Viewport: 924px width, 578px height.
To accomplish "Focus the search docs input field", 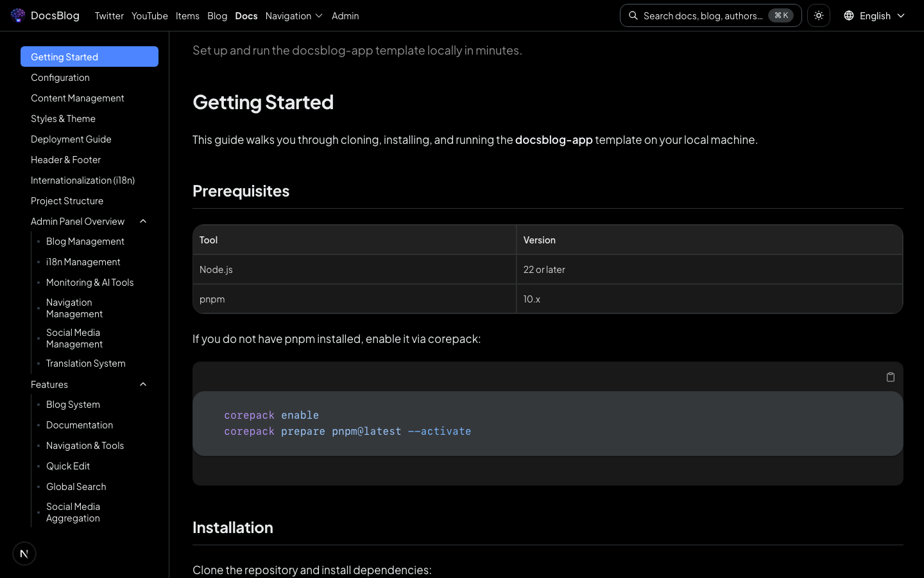I will pos(703,15).
